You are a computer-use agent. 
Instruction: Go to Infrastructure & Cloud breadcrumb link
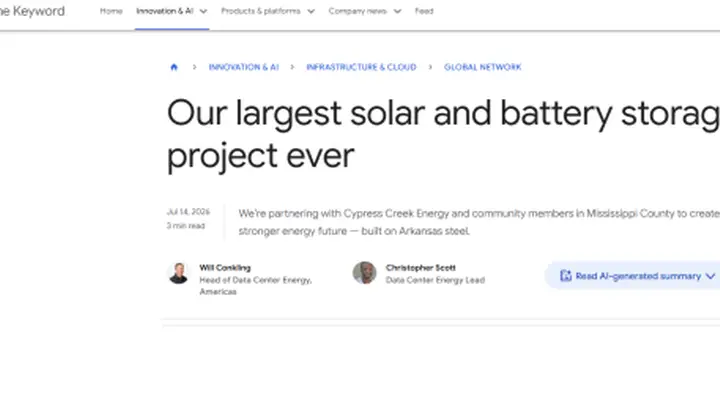point(361,67)
